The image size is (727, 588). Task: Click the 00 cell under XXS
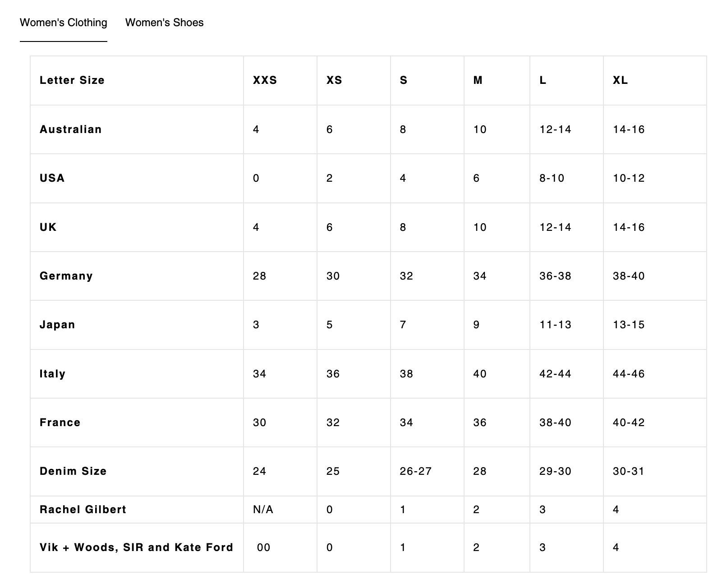tap(263, 547)
